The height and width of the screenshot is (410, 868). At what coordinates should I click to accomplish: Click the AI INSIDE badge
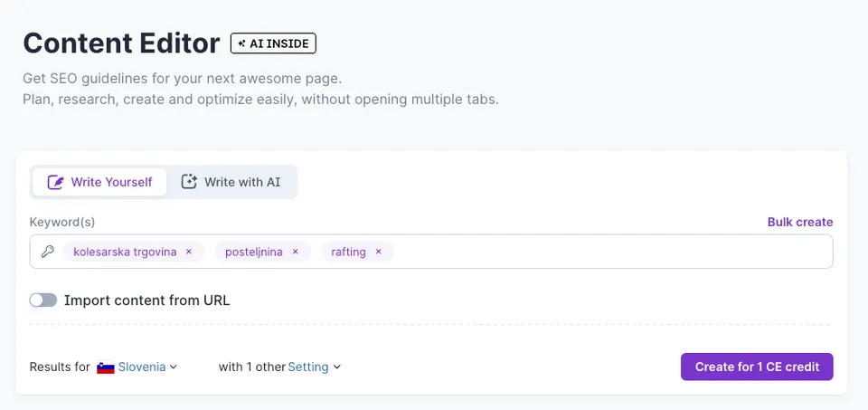pos(273,43)
